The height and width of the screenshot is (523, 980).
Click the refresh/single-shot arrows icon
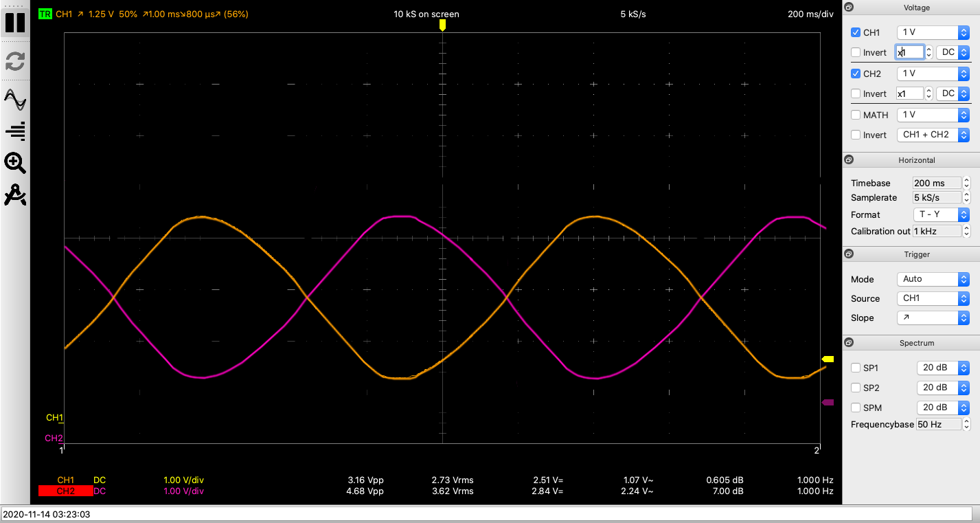15,61
